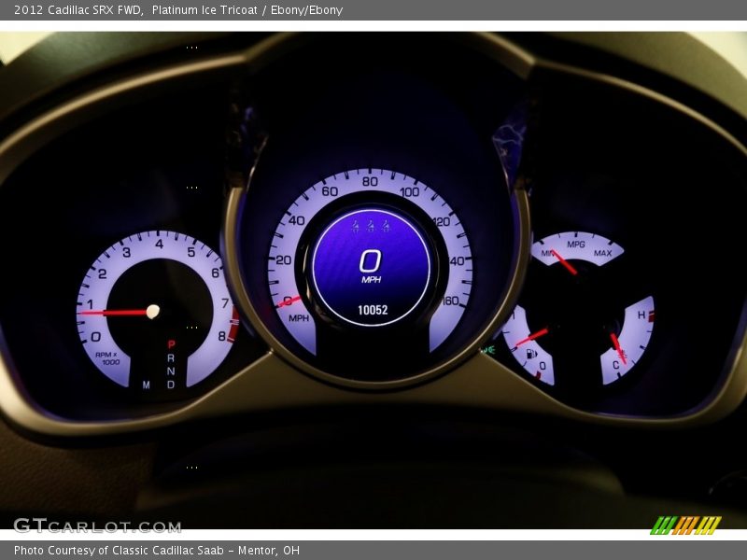747x560 pixels.
Task: Click the 'R' gear letter
Action: [x=171, y=357]
